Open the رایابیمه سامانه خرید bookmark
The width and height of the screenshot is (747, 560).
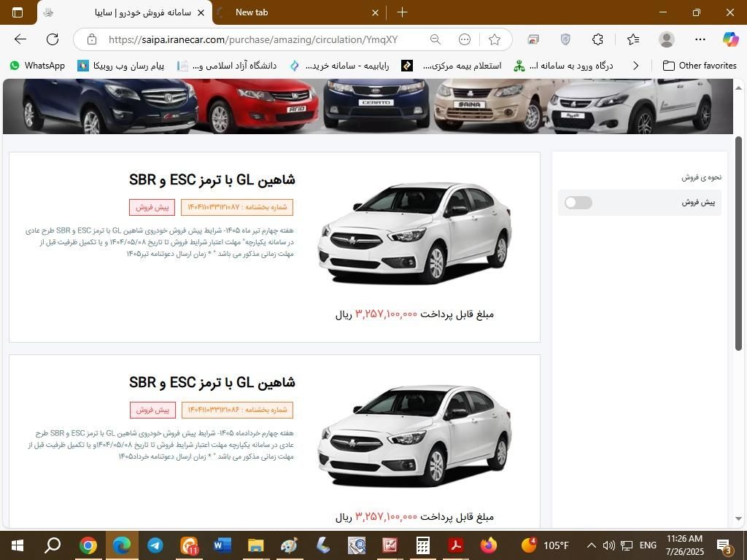click(x=340, y=66)
